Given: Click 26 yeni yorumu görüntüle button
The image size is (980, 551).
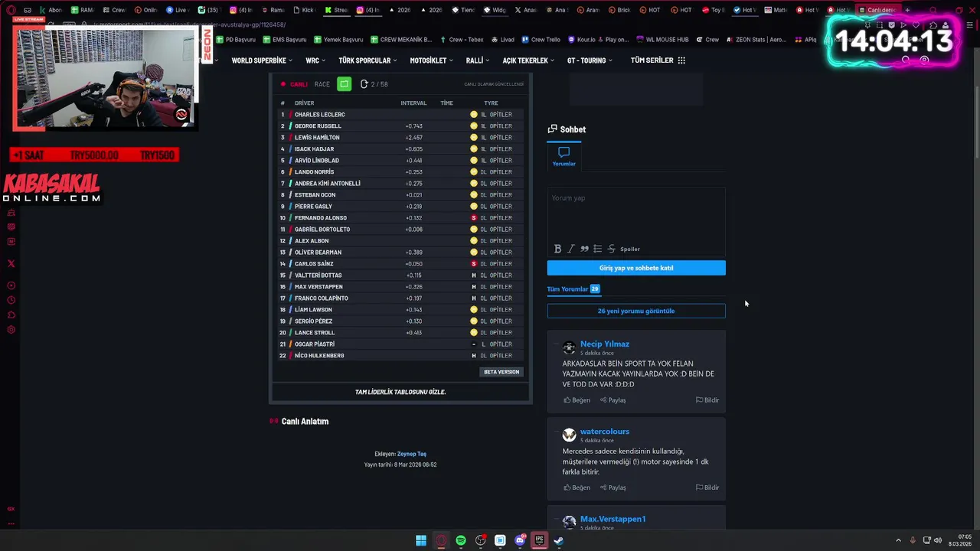Looking at the screenshot, I should coord(636,311).
